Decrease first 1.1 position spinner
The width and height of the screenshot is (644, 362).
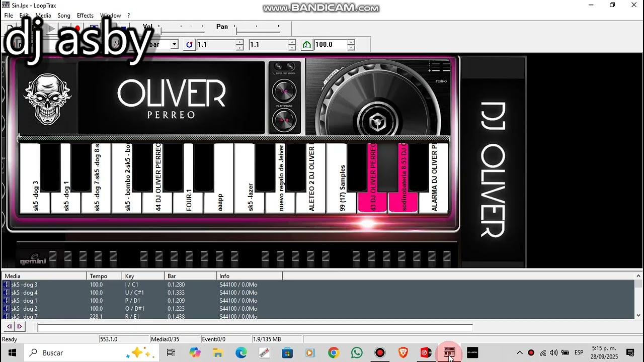(x=240, y=48)
